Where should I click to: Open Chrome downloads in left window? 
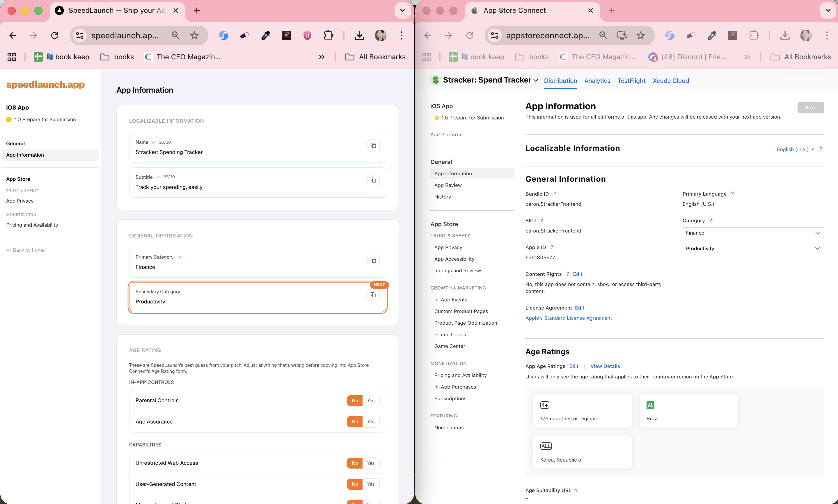tap(359, 35)
